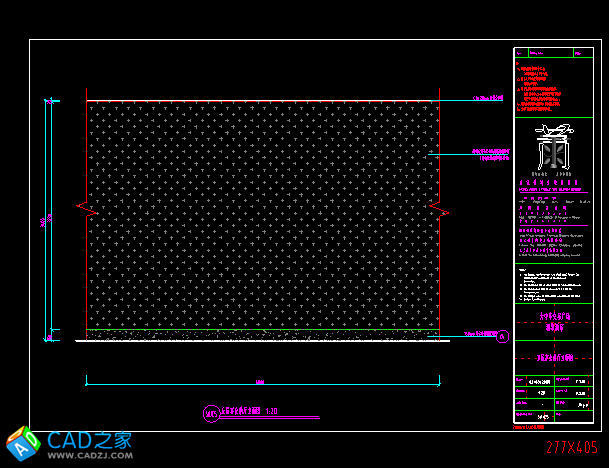The image size is (609, 468).
Task: Click the right break-line zigzag symbol
Action: pyautogui.click(x=439, y=208)
